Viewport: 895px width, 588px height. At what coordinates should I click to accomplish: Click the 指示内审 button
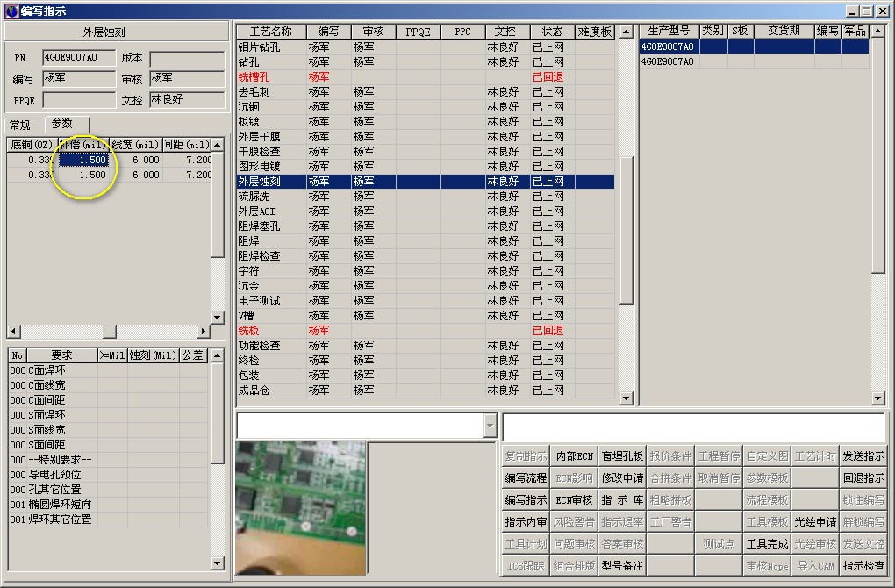coord(526,522)
